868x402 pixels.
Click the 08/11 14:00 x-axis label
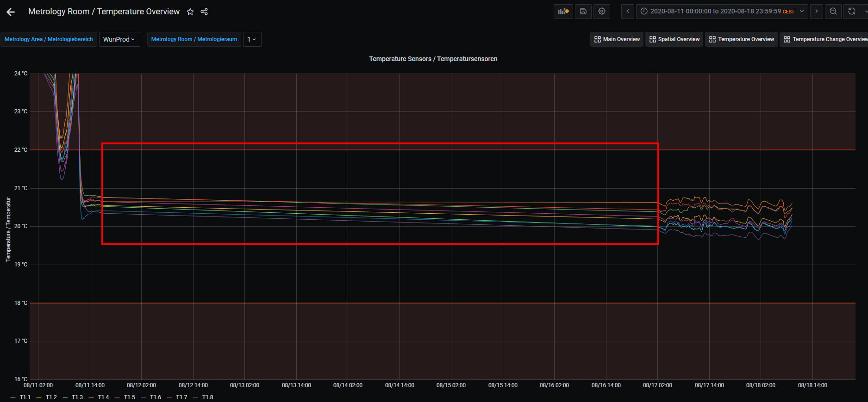tap(90, 385)
